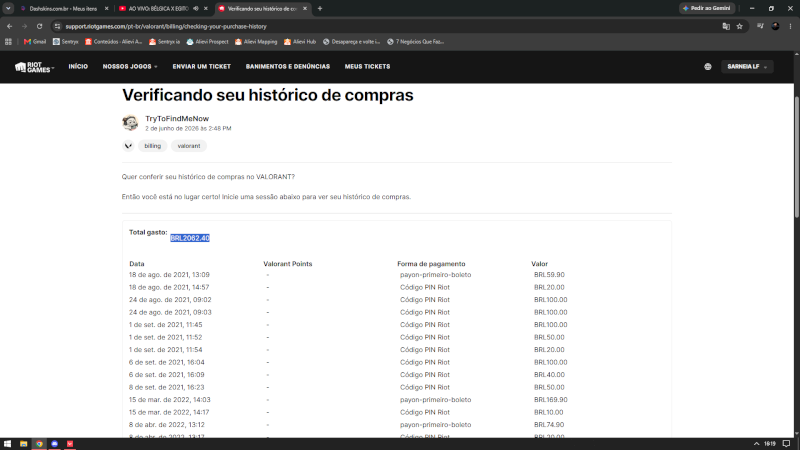Open the apps grid in bookmarks bar
This screenshot has height=450, width=800.
[x=8, y=42]
